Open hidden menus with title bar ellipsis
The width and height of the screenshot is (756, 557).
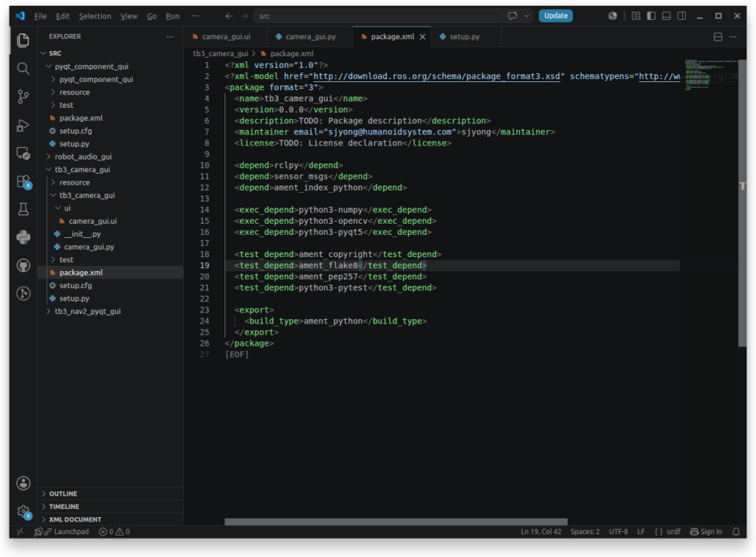point(195,16)
